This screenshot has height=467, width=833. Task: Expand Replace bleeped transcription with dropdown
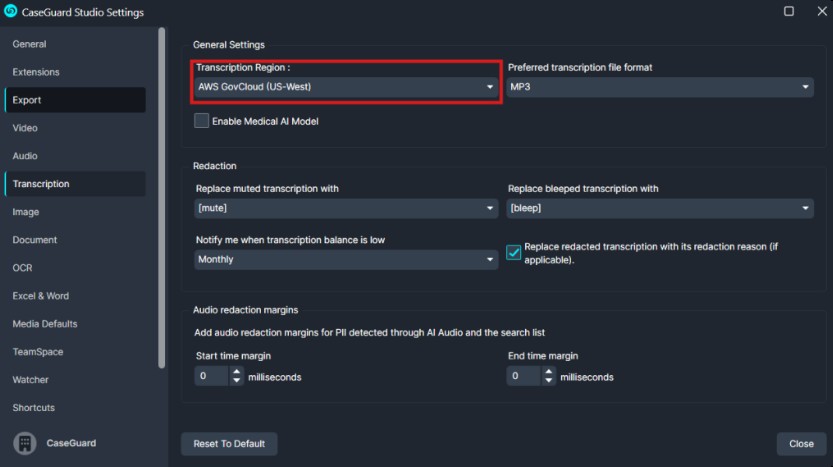tap(659, 208)
